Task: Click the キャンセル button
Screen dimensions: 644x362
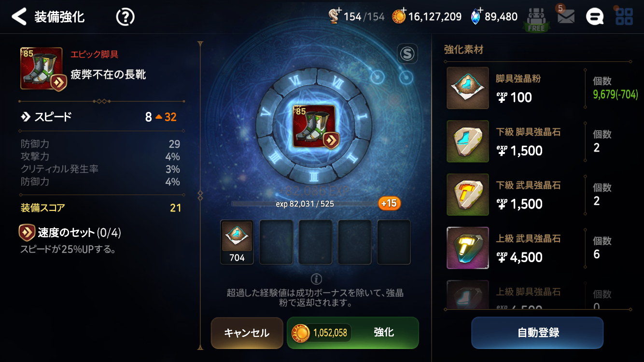Action: point(247,333)
